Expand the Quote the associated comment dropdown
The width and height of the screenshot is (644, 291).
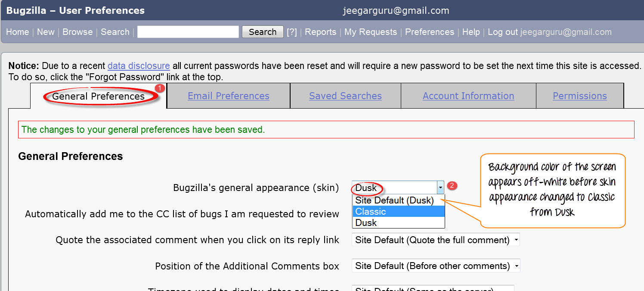[435, 240]
